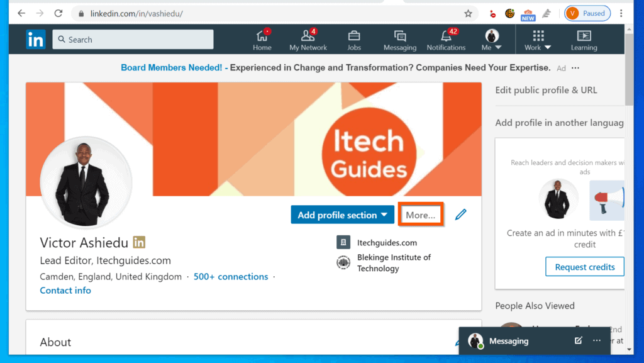Click the Request credits button
Image resolution: width=644 pixels, height=363 pixels.
pos(584,266)
